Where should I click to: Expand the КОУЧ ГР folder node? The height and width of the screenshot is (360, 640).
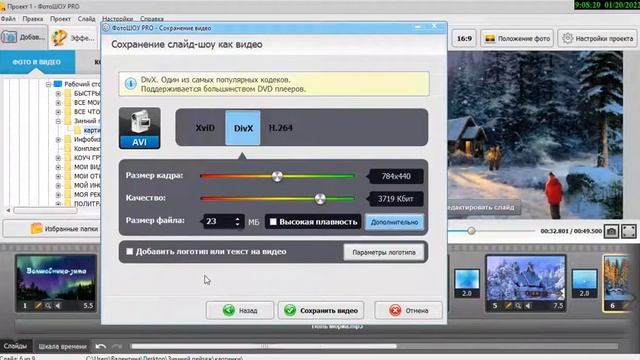click(x=58, y=158)
